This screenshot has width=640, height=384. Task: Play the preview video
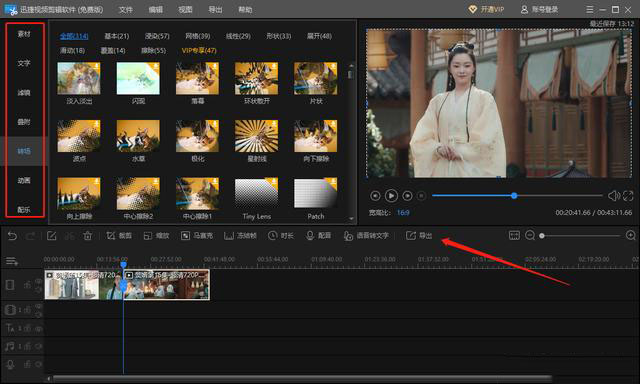click(x=391, y=196)
